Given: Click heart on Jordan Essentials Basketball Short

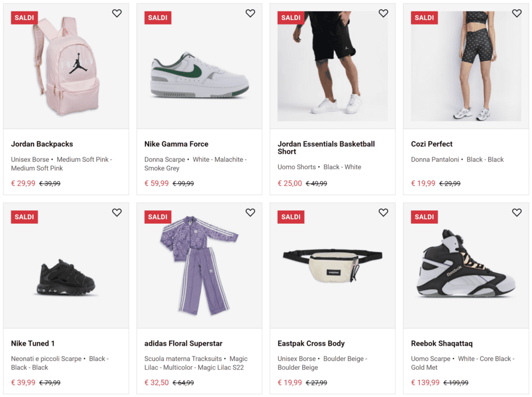Looking at the screenshot, I should pos(383,14).
